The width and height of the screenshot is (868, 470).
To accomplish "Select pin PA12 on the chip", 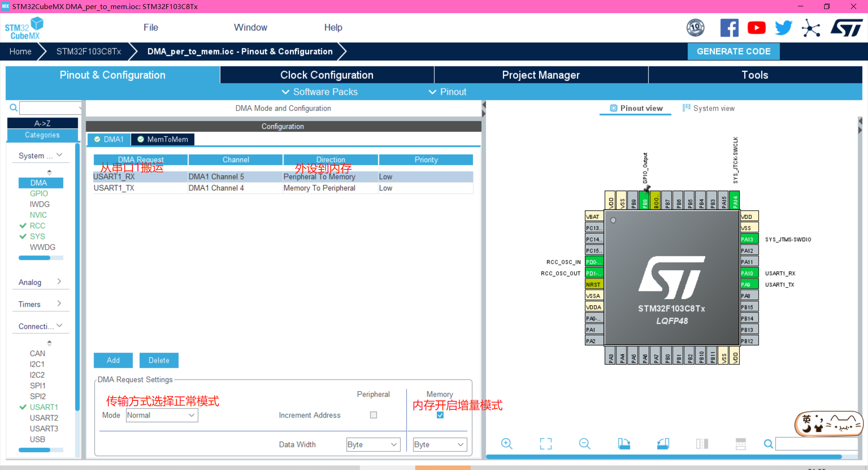I will pyautogui.click(x=749, y=250).
